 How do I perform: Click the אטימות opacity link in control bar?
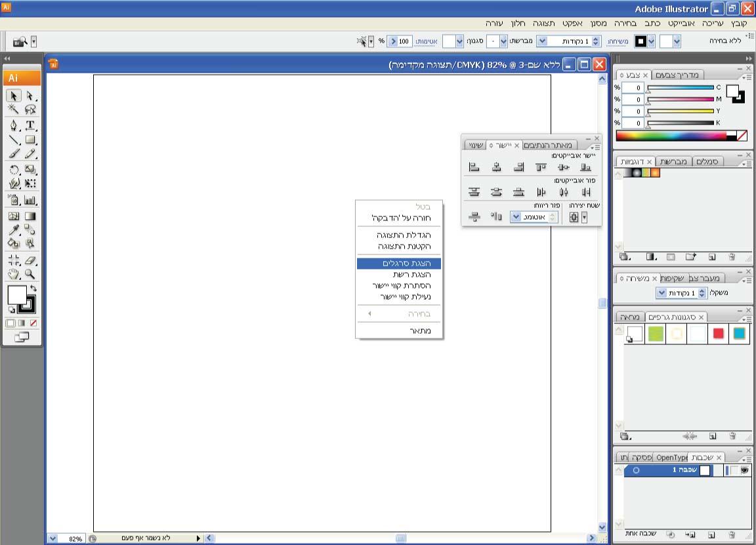point(426,41)
